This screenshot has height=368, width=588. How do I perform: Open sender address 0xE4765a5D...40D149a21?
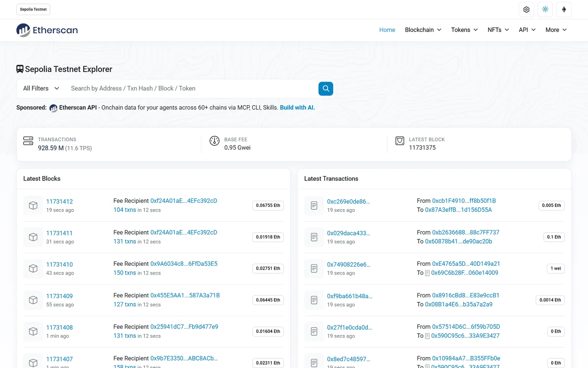pos(466,264)
